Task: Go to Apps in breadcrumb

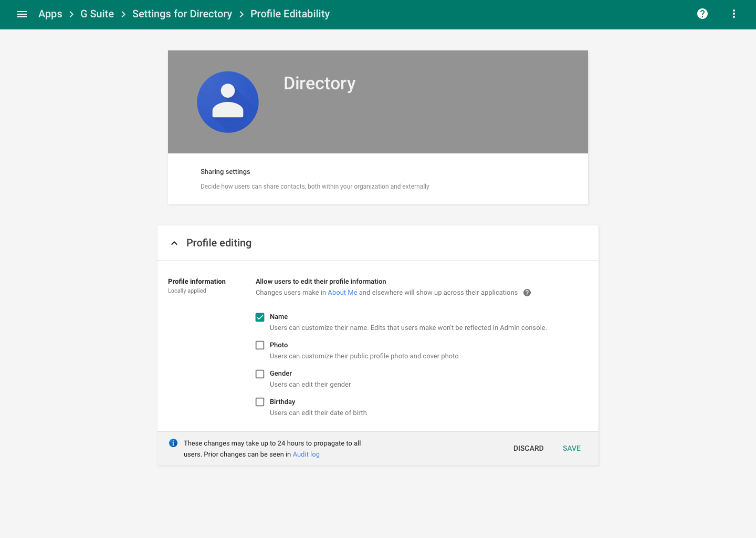Action: (x=50, y=14)
